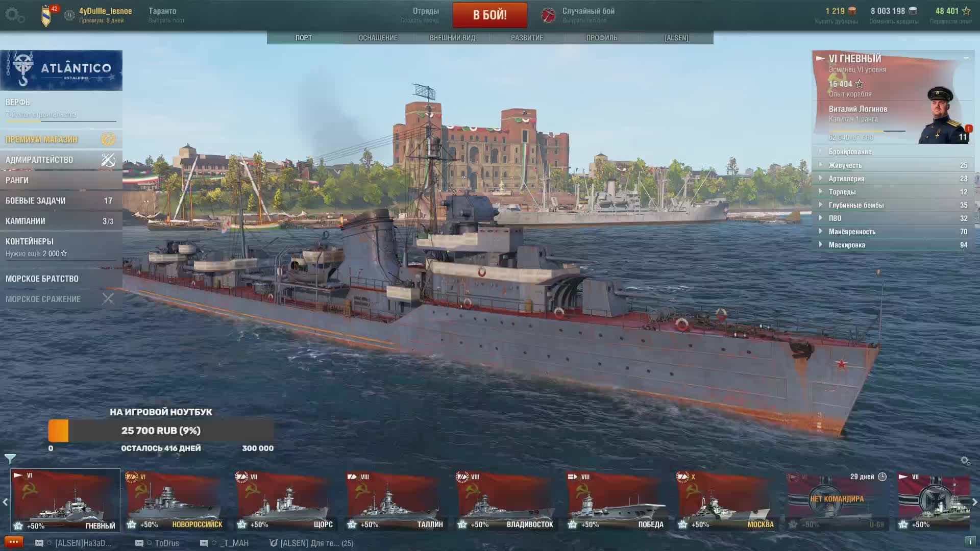Switch to the ОСНАЩЕНИЕ tab
This screenshot has width=980, height=551.
click(x=378, y=38)
